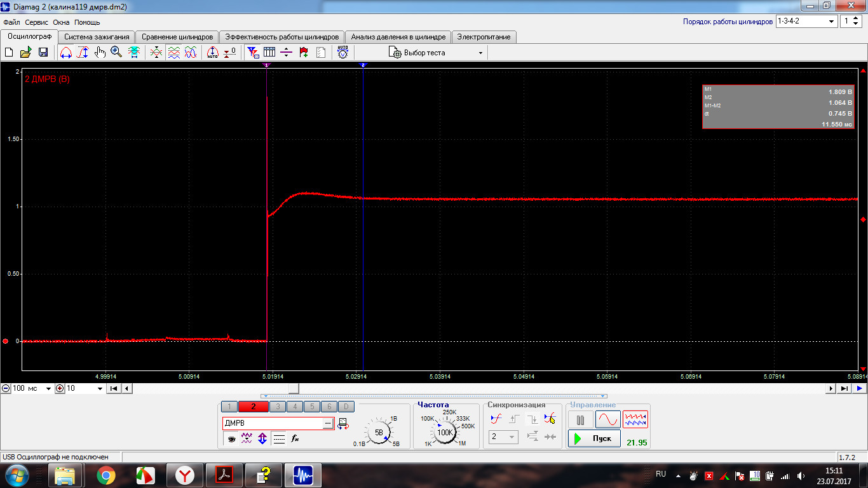
Task: Click the purple waveform mode icon
Action: click(247, 438)
